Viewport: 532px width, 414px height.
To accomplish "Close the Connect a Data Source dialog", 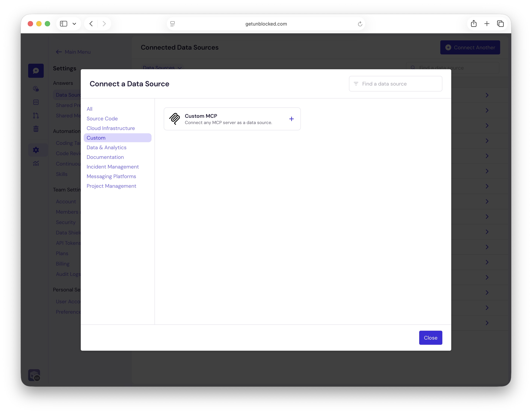I will pyautogui.click(x=430, y=338).
